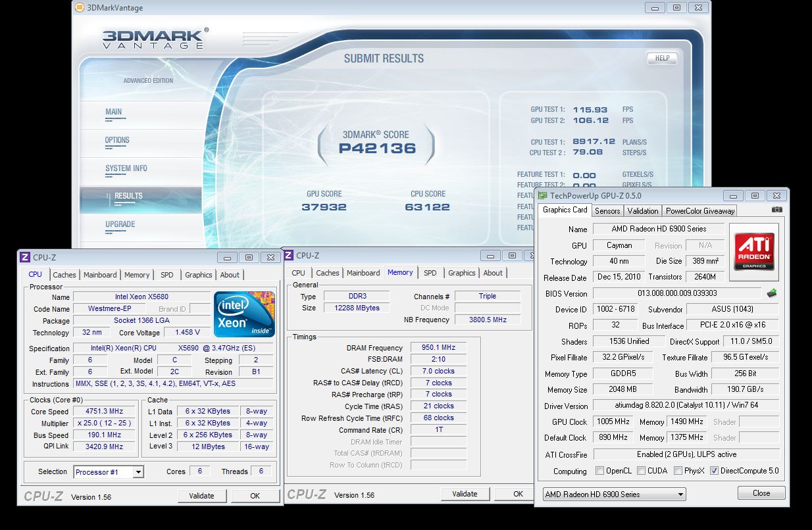Click the DRAM Frequency field 950.1 MHz
Viewport: 812px width, 530px height.
pyautogui.click(x=438, y=348)
